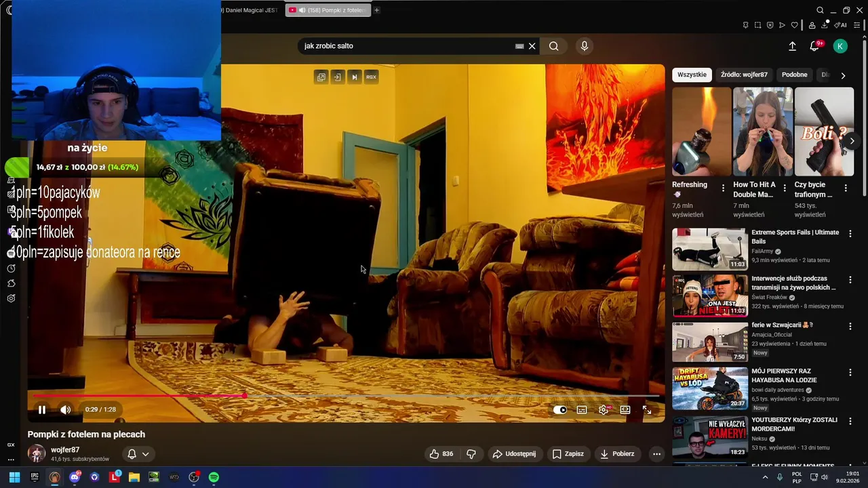Clear the search text with X
Viewport: 868px width, 488px height.
pos(532,46)
